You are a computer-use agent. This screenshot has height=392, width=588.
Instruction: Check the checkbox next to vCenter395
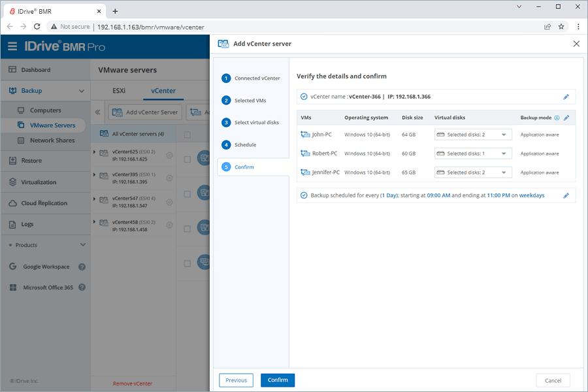[188, 193]
